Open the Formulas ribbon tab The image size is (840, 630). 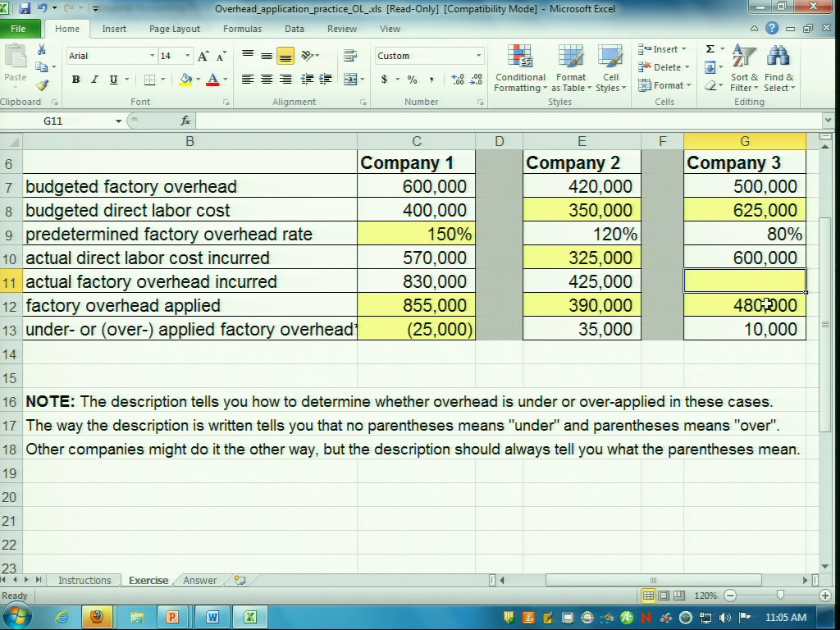pyautogui.click(x=242, y=29)
